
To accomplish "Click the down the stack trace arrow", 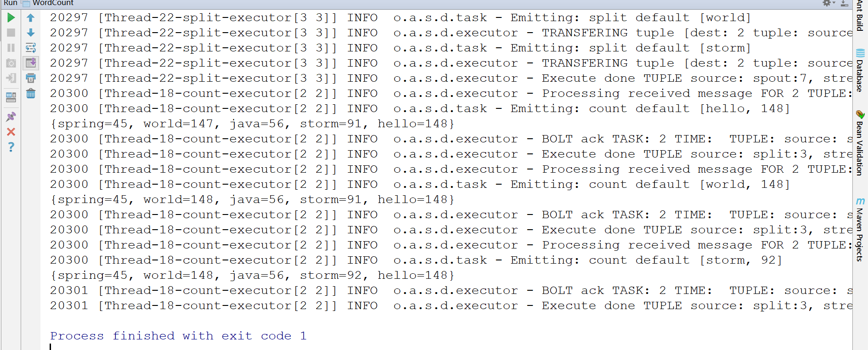I will [31, 33].
